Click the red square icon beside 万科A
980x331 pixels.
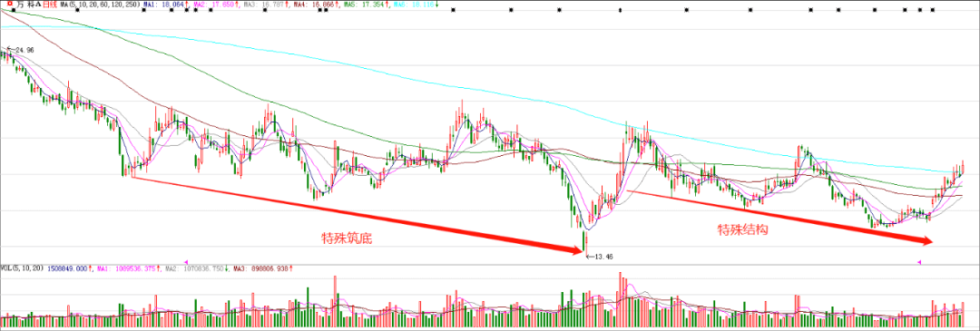point(9,4)
